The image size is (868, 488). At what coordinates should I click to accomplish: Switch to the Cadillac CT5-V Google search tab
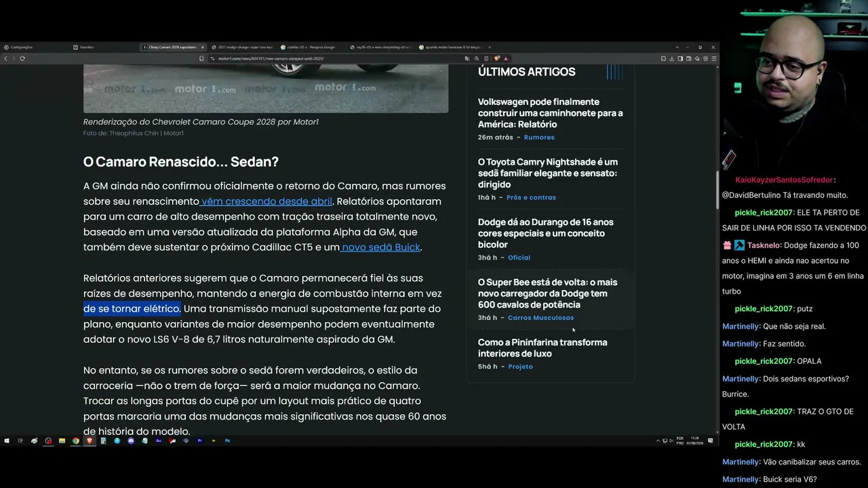pyautogui.click(x=311, y=47)
